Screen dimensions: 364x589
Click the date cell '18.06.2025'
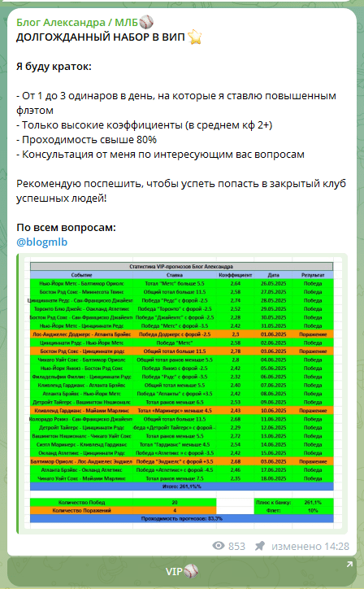tap(274, 478)
